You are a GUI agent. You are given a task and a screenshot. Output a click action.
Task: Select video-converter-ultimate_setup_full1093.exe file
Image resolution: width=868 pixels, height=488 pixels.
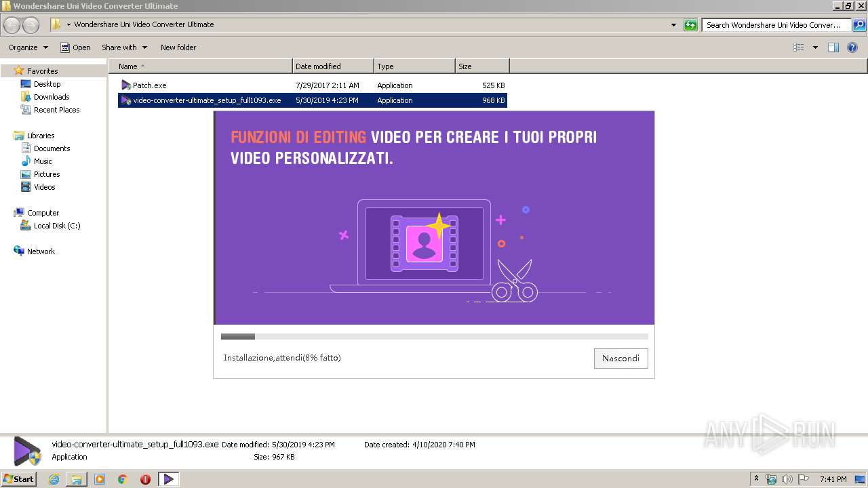pos(313,100)
